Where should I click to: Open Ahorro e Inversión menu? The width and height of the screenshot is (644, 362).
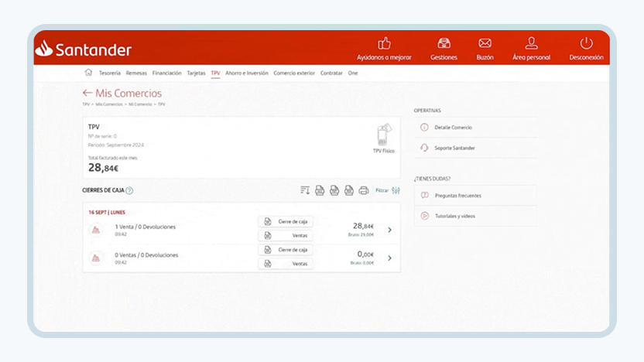[x=247, y=73]
